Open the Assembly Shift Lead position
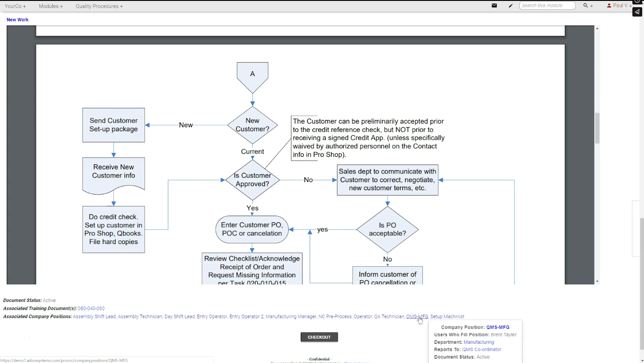 [94, 316]
